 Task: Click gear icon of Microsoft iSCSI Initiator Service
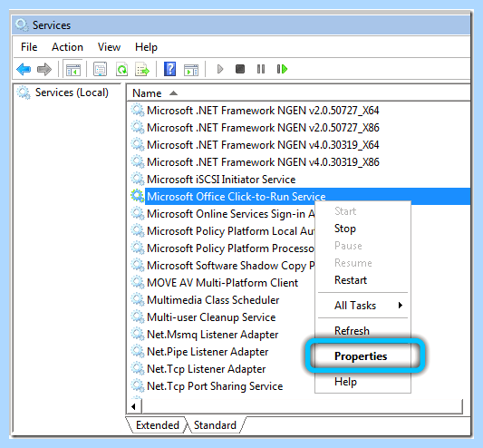pyautogui.click(x=138, y=180)
